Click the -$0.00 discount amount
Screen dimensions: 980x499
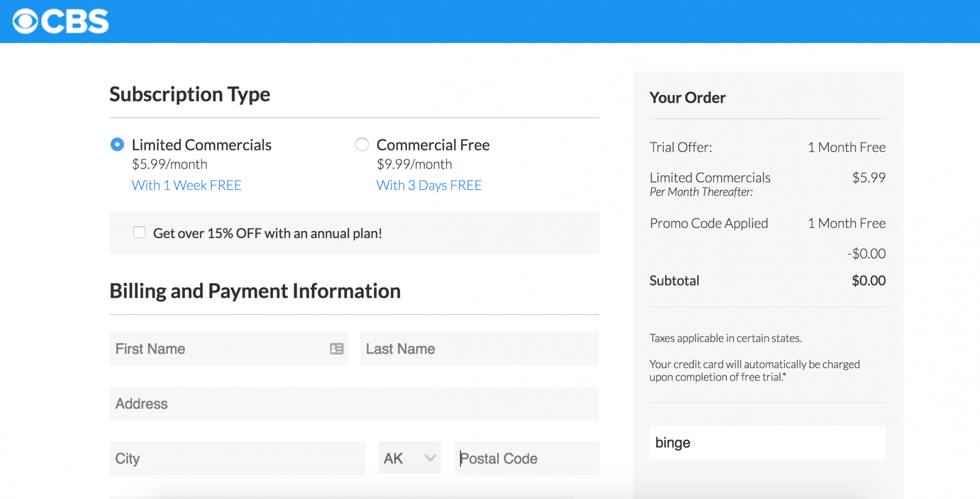coord(866,253)
